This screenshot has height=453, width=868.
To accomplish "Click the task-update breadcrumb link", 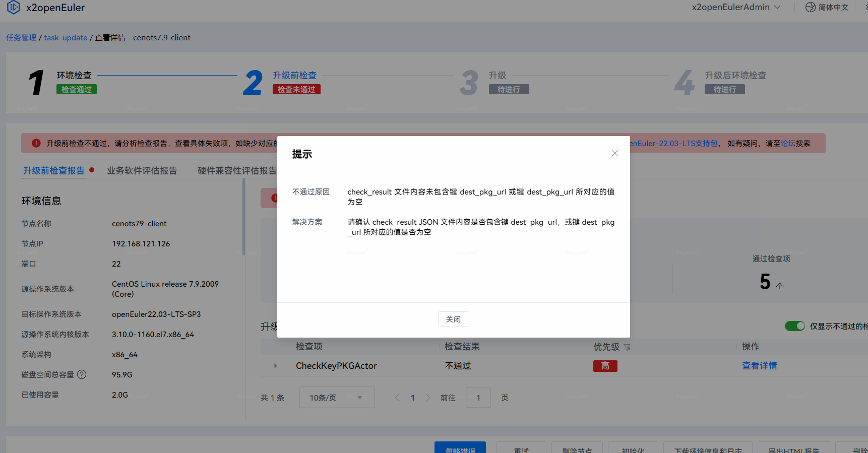I will pyautogui.click(x=66, y=38).
